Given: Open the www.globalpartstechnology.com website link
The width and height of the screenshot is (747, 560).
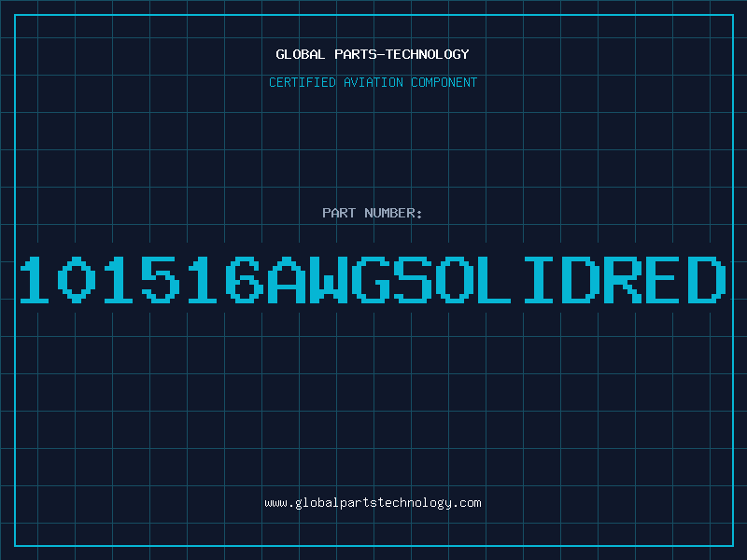Looking at the screenshot, I should pos(373,503).
